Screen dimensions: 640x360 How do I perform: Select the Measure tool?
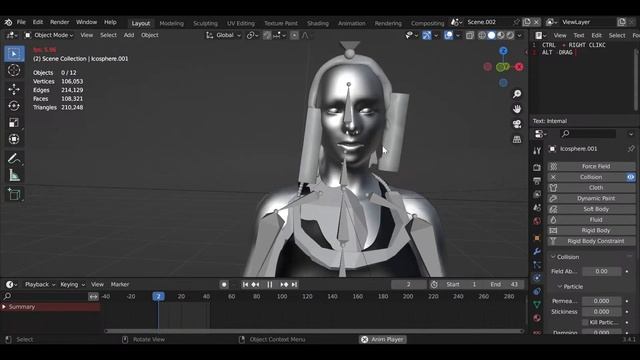coord(14,175)
